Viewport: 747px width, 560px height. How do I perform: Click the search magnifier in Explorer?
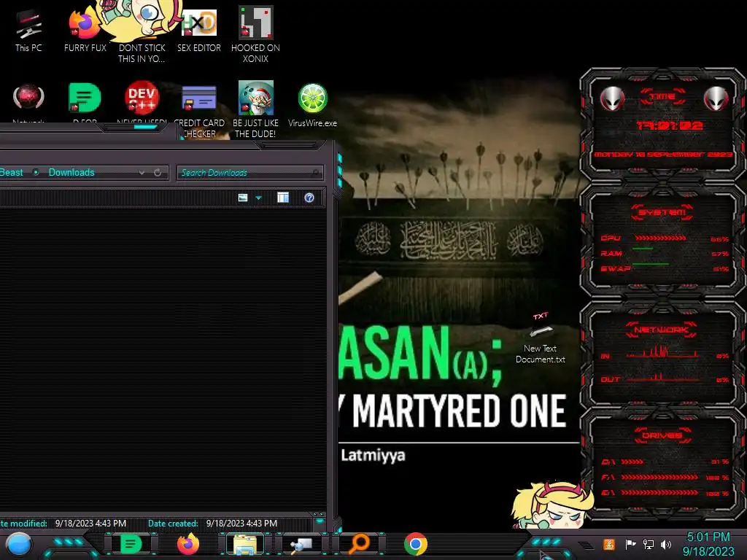tap(315, 172)
